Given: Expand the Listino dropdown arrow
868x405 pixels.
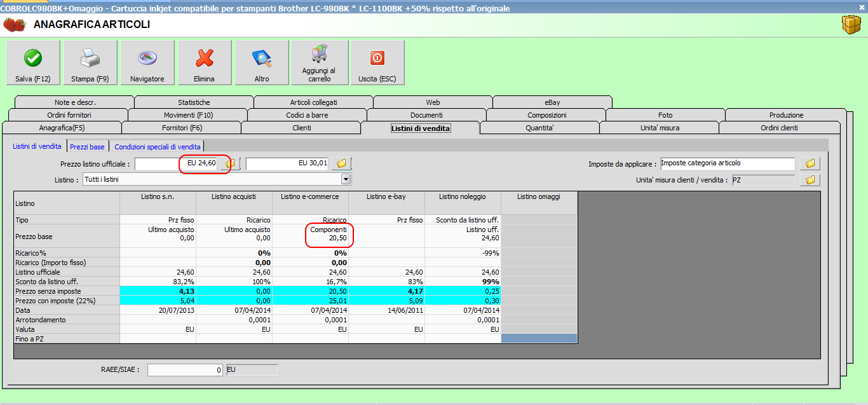Looking at the screenshot, I should (346, 180).
